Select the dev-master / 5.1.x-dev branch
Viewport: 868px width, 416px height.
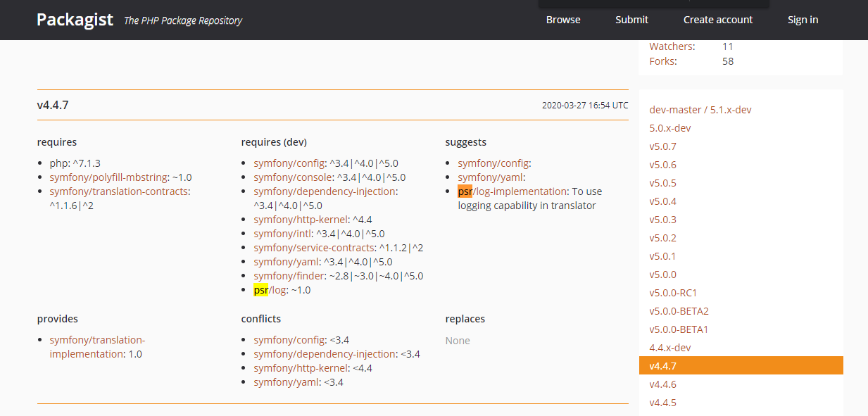point(700,109)
